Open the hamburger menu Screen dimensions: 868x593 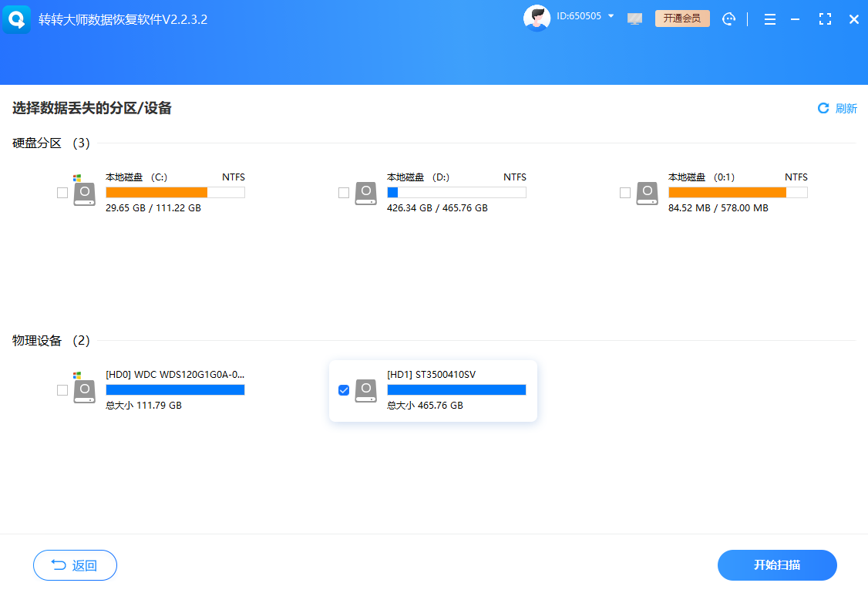(769, 19)
